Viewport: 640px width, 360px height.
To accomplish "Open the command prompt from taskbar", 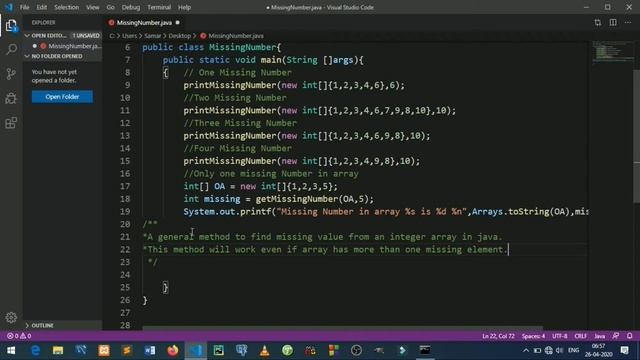I will pos(425,350).
